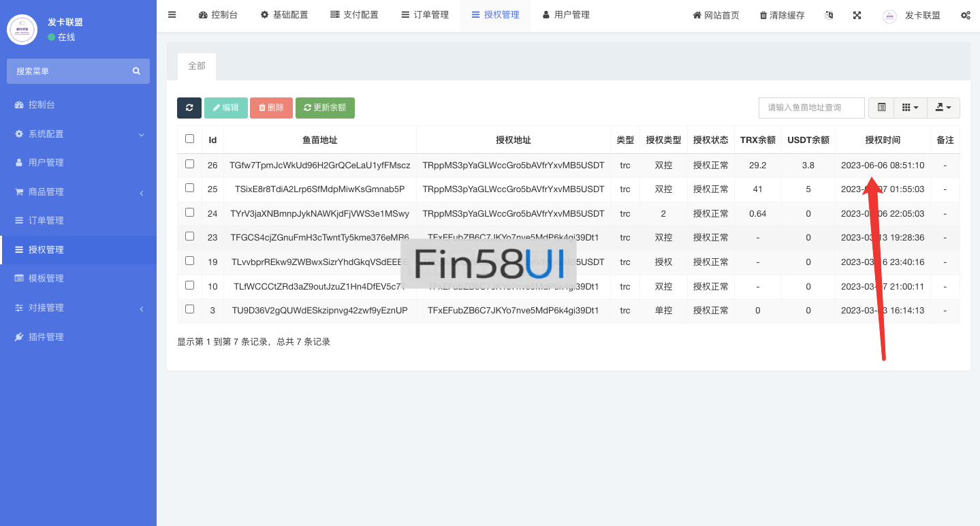
Task: Open 订单管理 in top navigation
Action: 425,15
